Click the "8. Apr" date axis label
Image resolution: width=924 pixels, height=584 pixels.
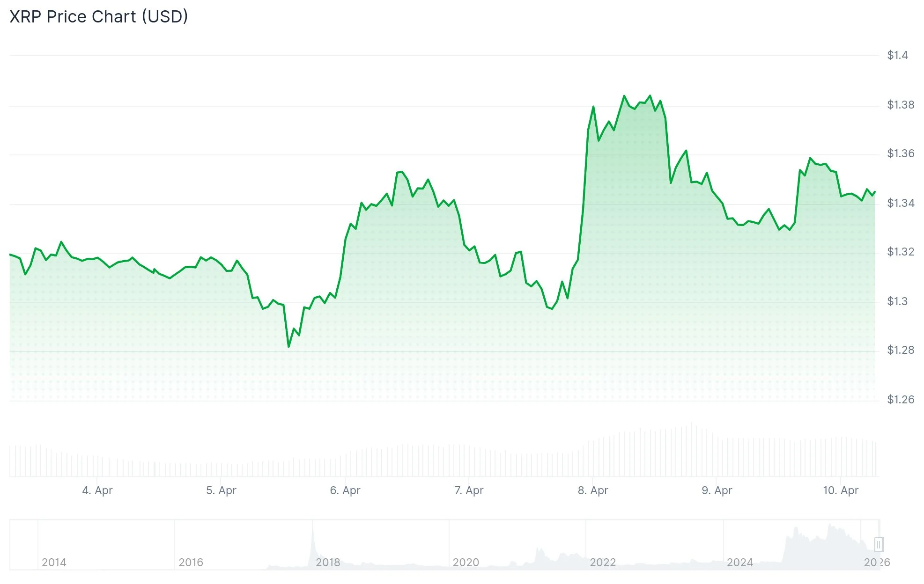click(593, 490)
